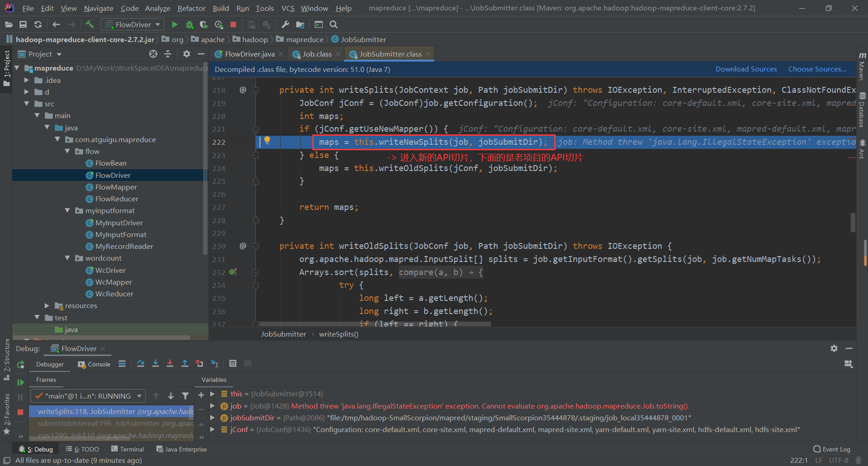
Task: Hide the Project panel with minus icon
Action: coord(201,54)
